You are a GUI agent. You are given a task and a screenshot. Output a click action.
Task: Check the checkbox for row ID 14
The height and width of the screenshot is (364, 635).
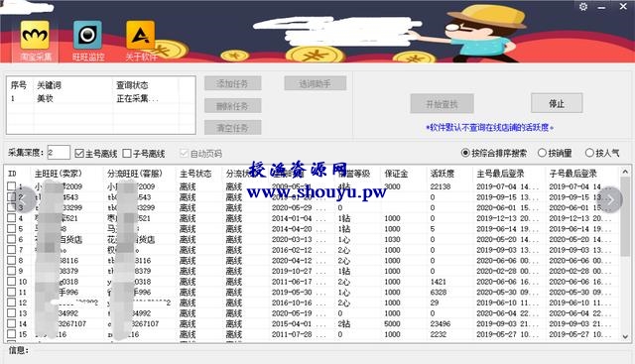tap(11, 323)
